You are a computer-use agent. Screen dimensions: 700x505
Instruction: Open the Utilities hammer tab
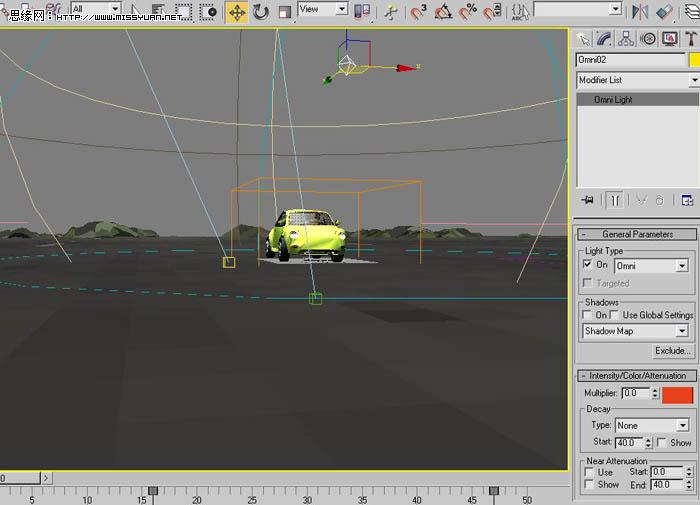(691, 39)
